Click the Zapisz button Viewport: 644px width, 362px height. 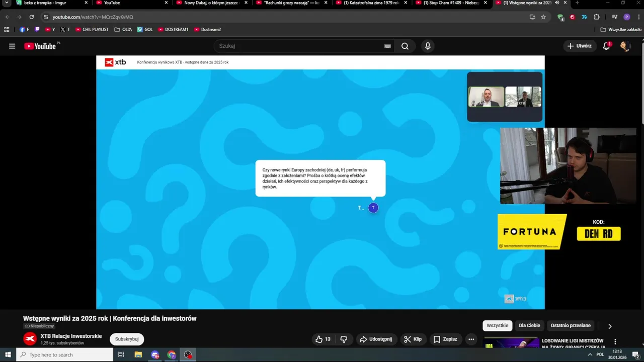pos(445,339)
